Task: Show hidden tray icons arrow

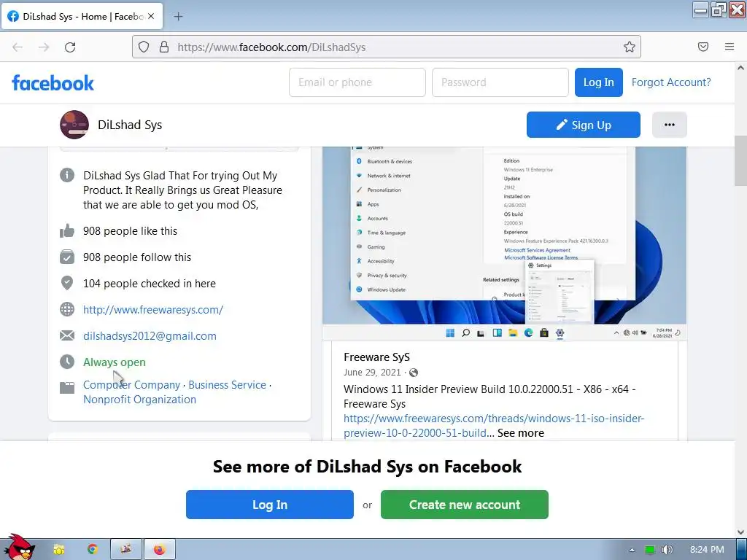Action: tap(632, 550)
